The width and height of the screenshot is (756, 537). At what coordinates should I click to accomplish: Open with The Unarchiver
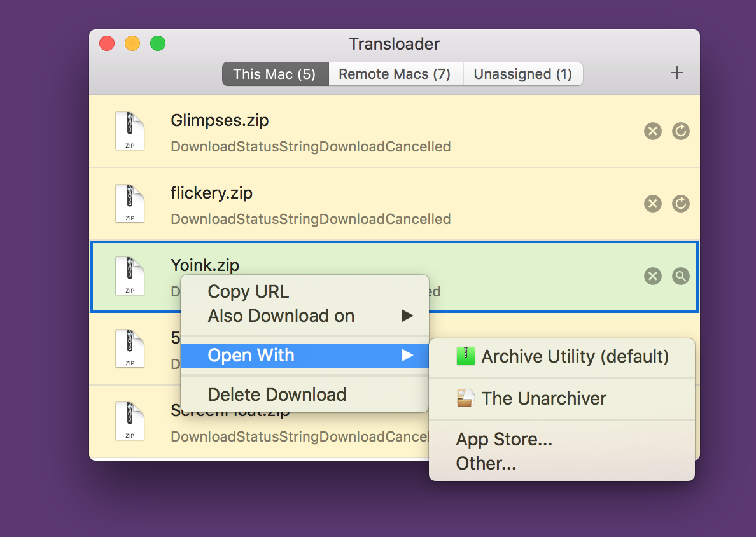click(562, 398)
